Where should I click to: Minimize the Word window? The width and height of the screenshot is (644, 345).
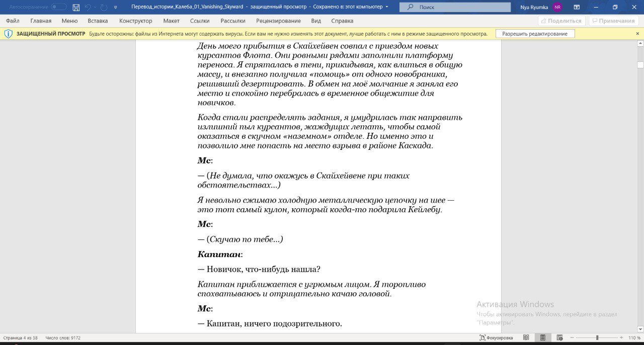pyautogui.click(x=596, y=7)
